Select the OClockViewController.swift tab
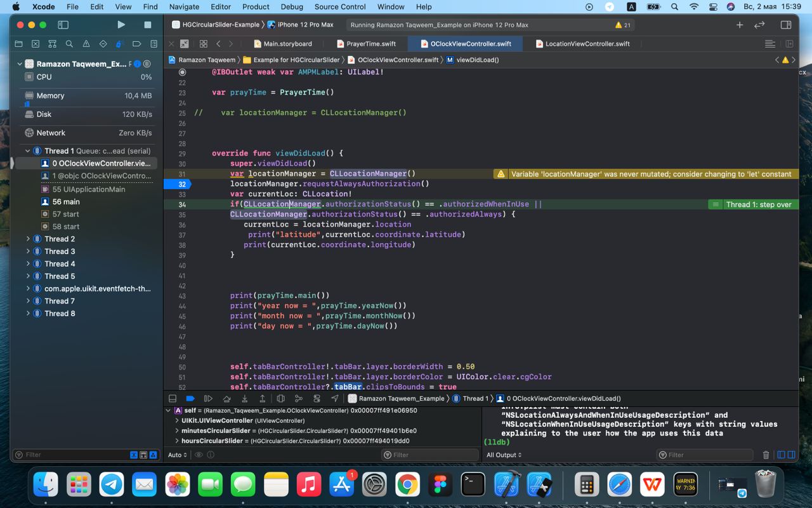 (465, 44)
